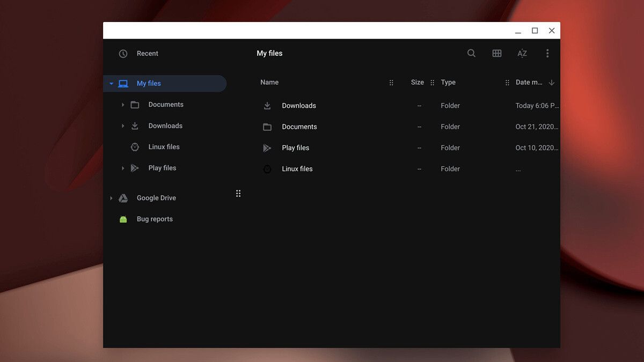The height and width of the screenshot is (362, 644).
Task: Open the three-dot overflow menu
Action: coord(547,53)
